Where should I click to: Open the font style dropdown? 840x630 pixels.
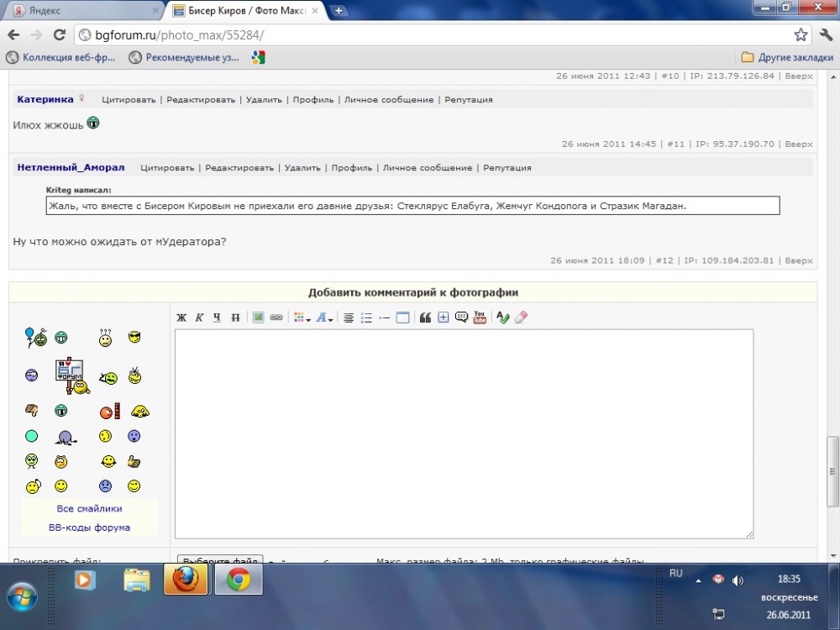coord(324,318)
